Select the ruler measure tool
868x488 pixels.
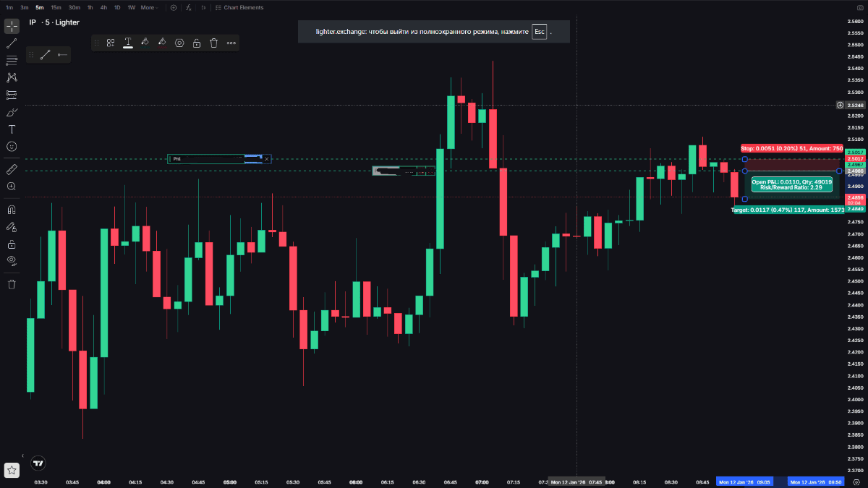(x=12, y=169)
